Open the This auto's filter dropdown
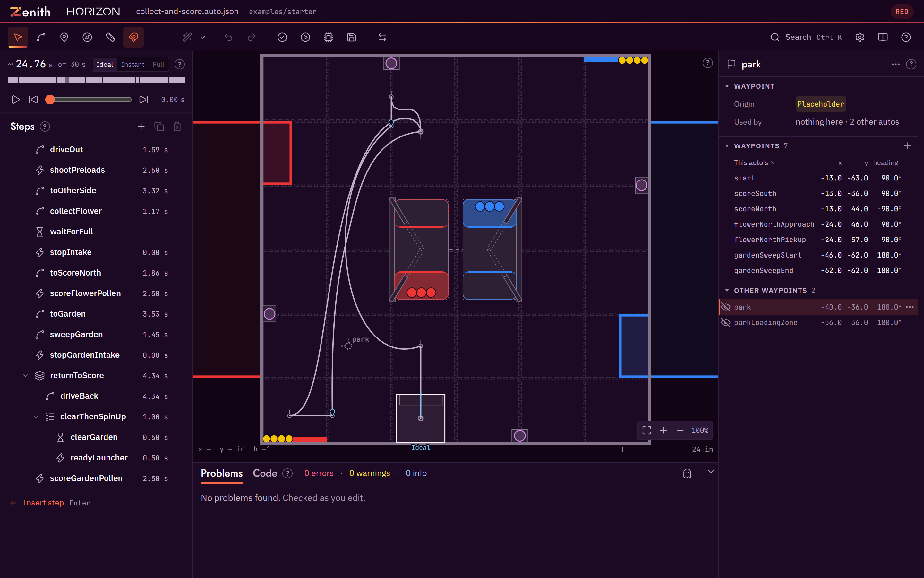 [x=755, y=162]
